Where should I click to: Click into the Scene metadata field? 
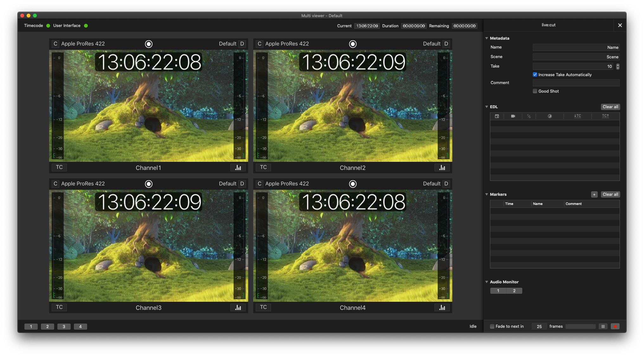coord(576,57)
